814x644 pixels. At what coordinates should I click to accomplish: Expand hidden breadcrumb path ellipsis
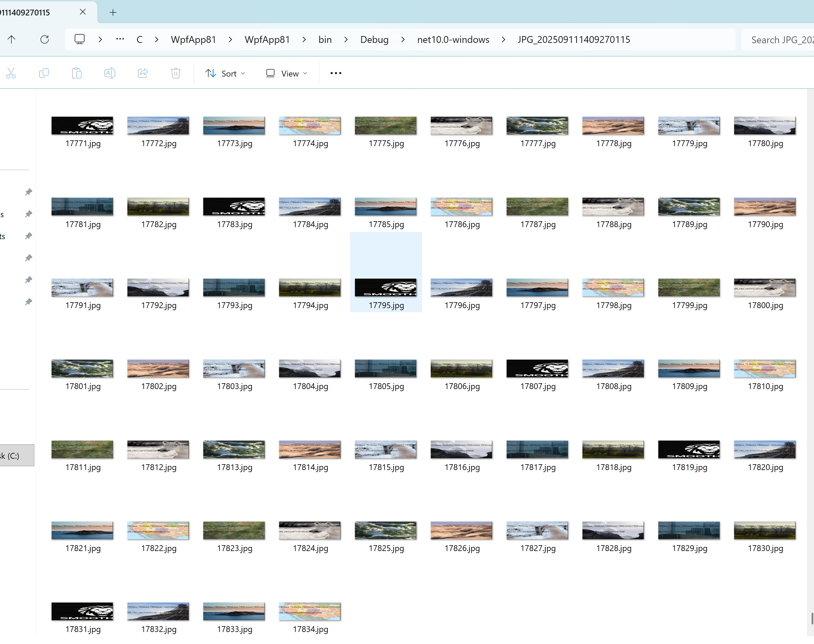point(120,39)
